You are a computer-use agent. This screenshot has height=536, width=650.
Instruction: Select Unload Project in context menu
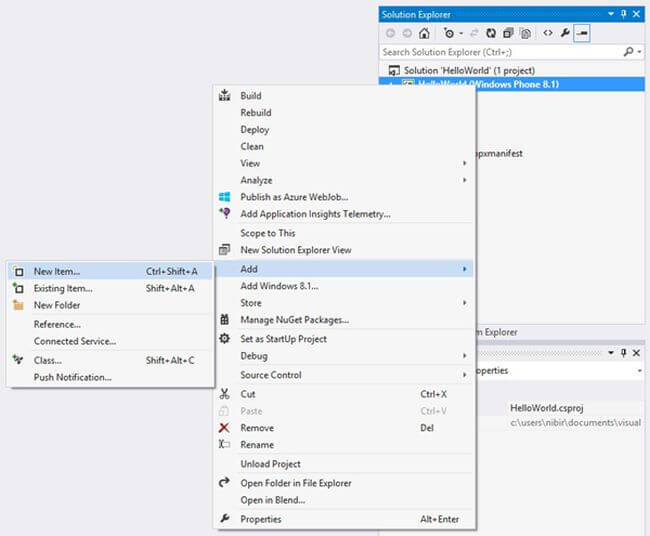click(270, 464)
